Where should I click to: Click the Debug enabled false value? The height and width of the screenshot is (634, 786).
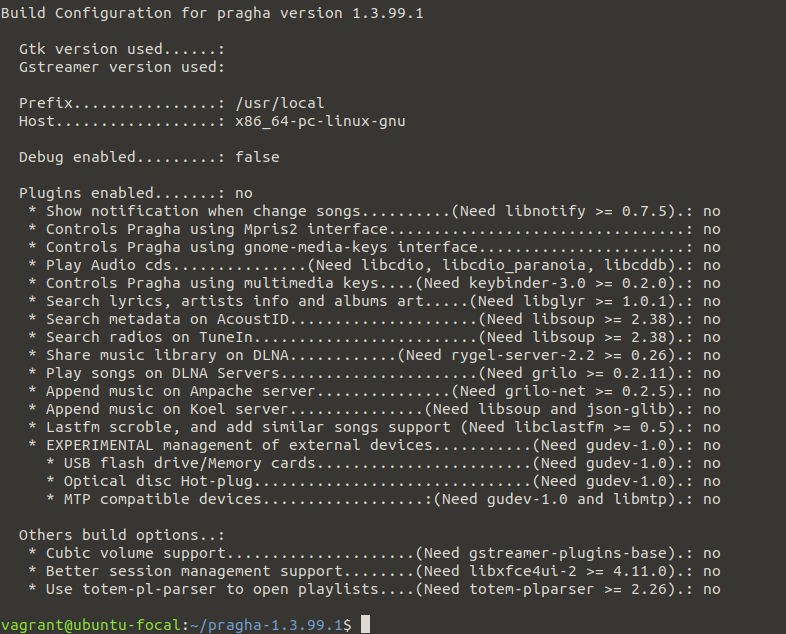257,157
